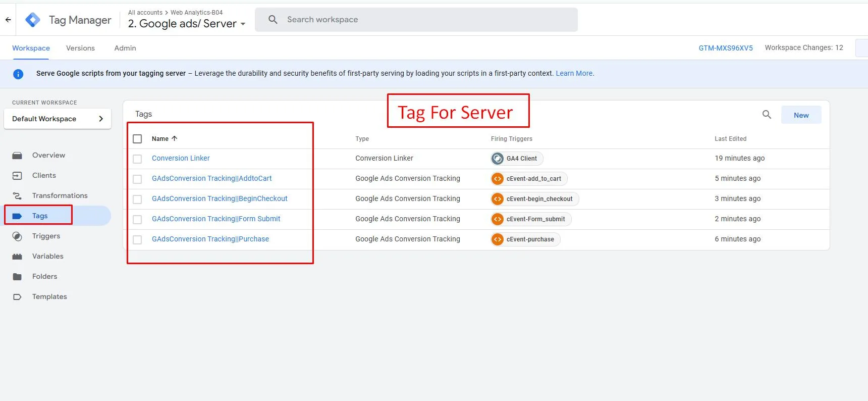Go back using the left arrow icon
The image size is (868, 401).
(8, 20)
